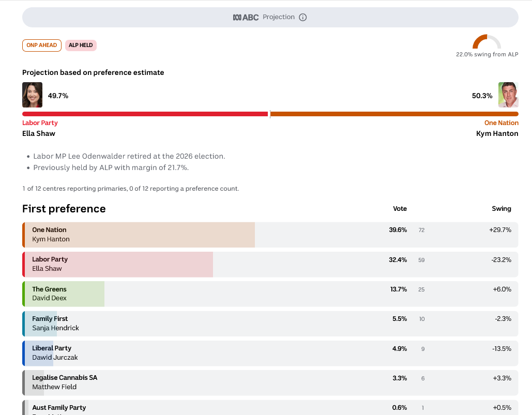Click the 39.6% One Nation vote figure
This screenshot has height=415, width=532.
point(398,230)
